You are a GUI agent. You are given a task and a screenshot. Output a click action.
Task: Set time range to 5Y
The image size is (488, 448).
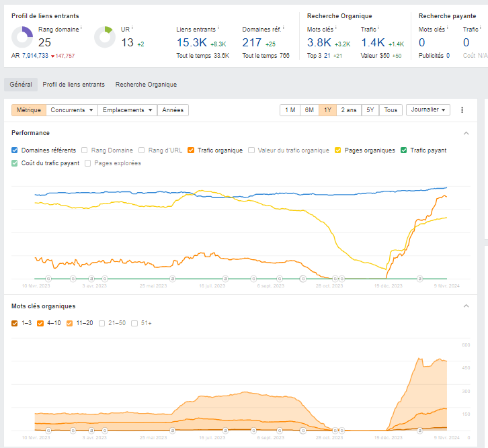point(370,110)
